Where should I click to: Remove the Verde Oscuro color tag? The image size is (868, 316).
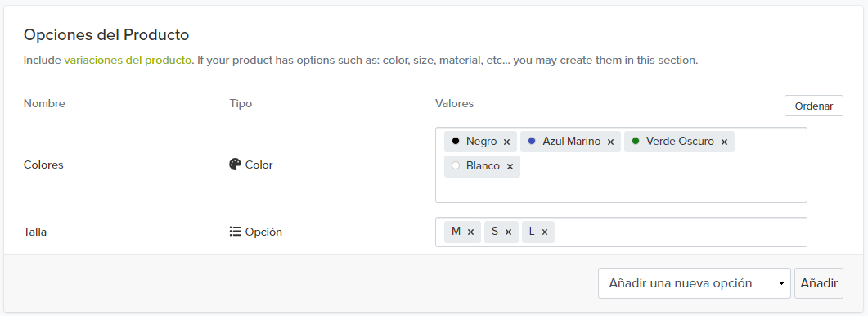pyautogui.click(x=724, y=142)
